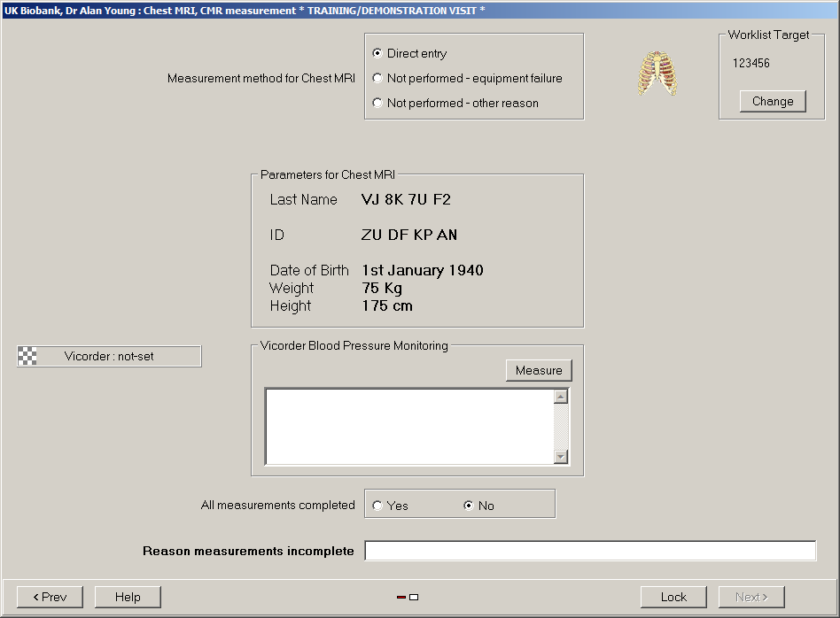Click the red page indicator marker
Screen dimensions: 840x618
pos(401,598)
